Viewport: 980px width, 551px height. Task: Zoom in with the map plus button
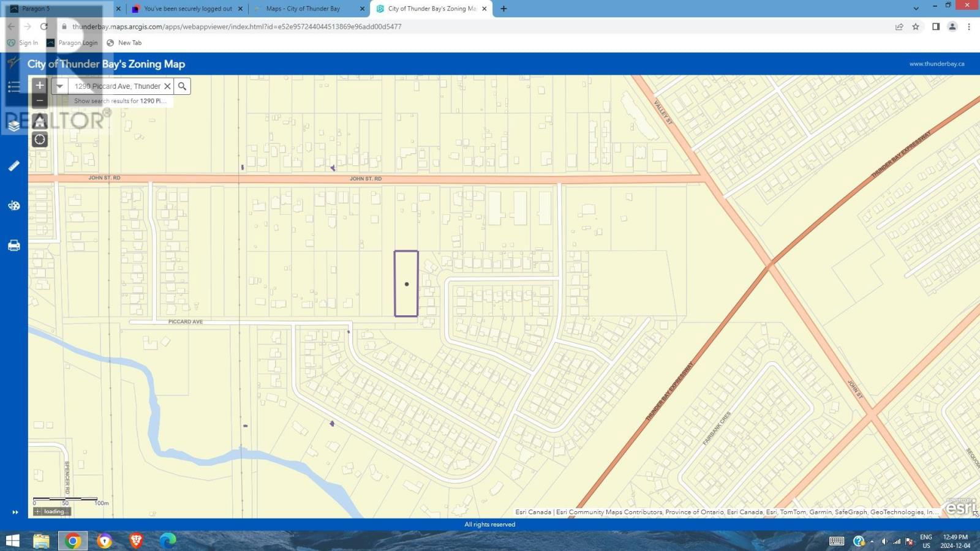tap(40, 85)
